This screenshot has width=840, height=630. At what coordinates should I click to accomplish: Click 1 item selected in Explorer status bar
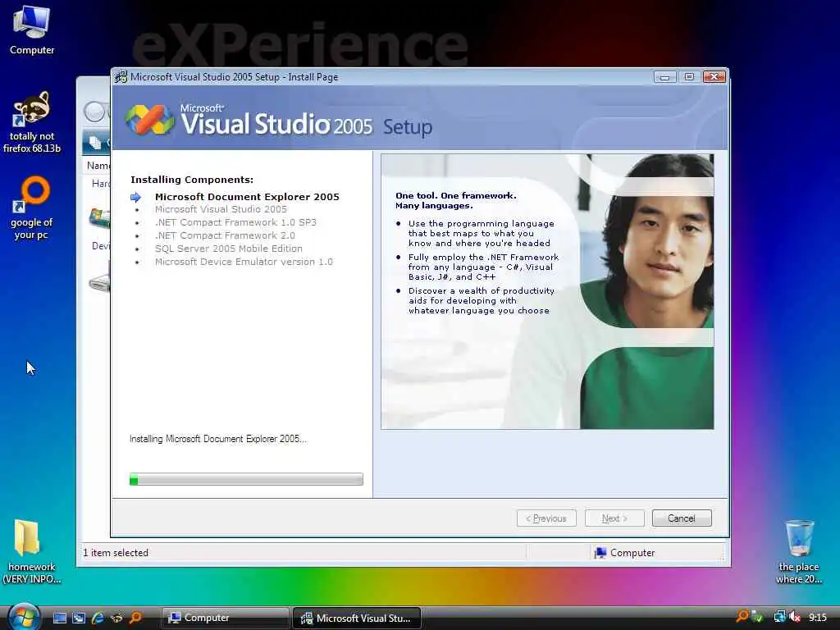[x=115, y=552]
